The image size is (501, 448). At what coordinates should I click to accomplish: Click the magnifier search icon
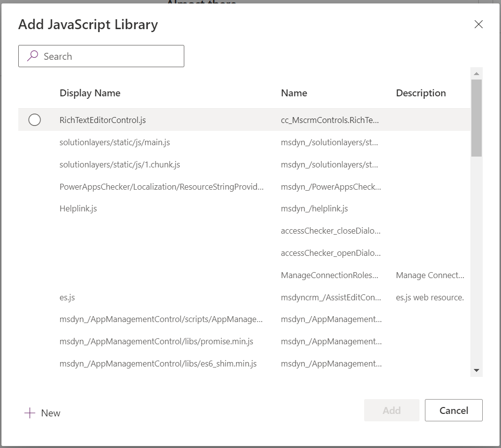(33, 56)
